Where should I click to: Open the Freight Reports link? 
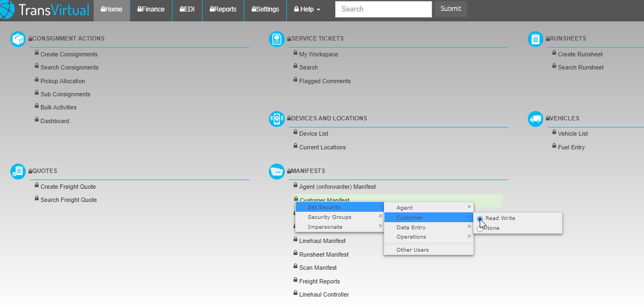(x=320, y=281)
